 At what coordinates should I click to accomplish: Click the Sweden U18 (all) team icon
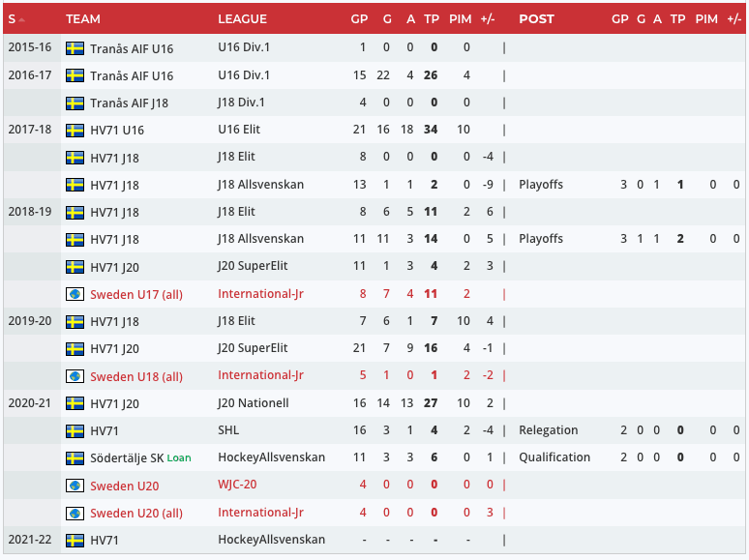click(75, 376)
